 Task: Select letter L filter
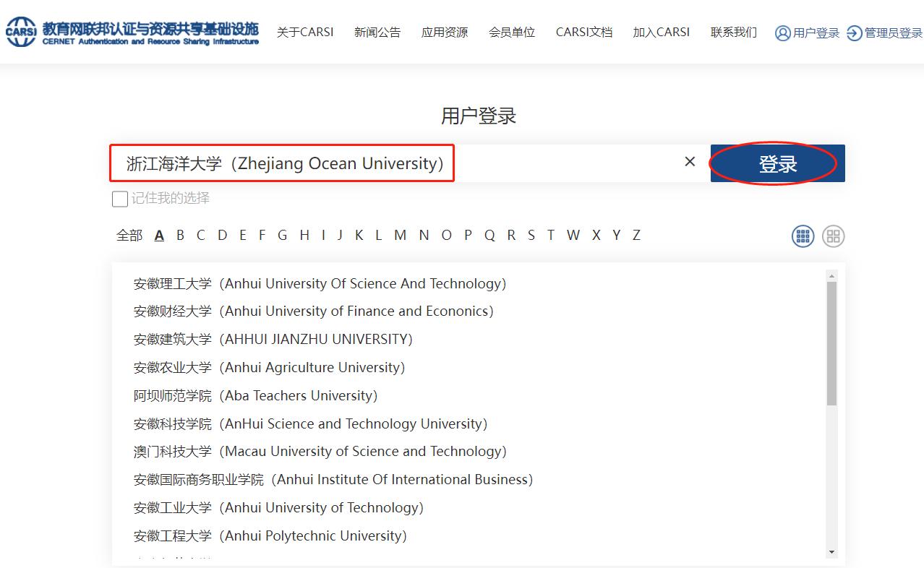378,235
